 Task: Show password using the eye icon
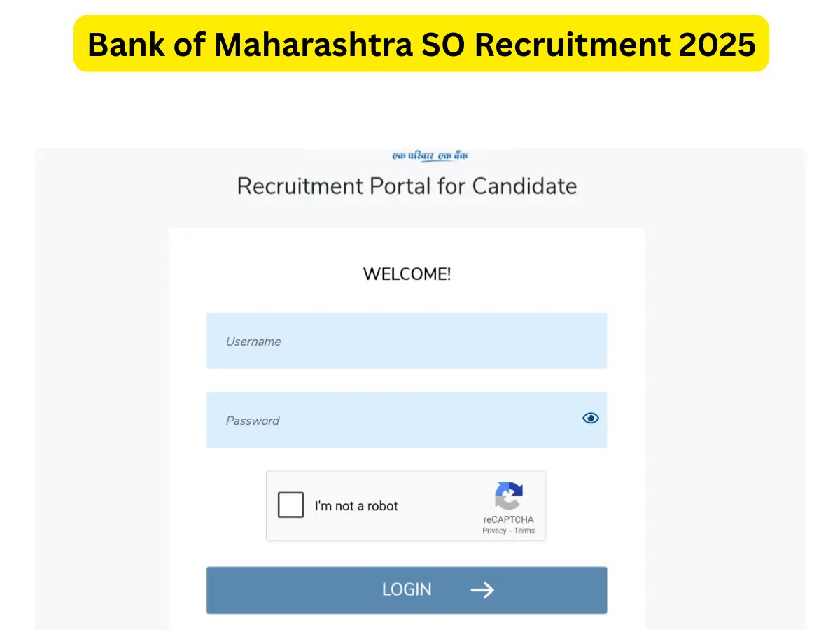pos(591,418)
